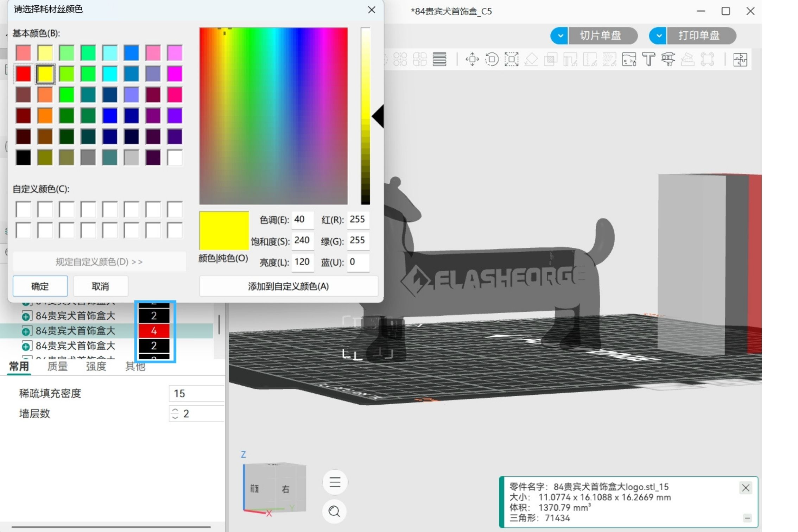
Task: Switch to the 强度 settings tab
Action: (x=96, y=366)
